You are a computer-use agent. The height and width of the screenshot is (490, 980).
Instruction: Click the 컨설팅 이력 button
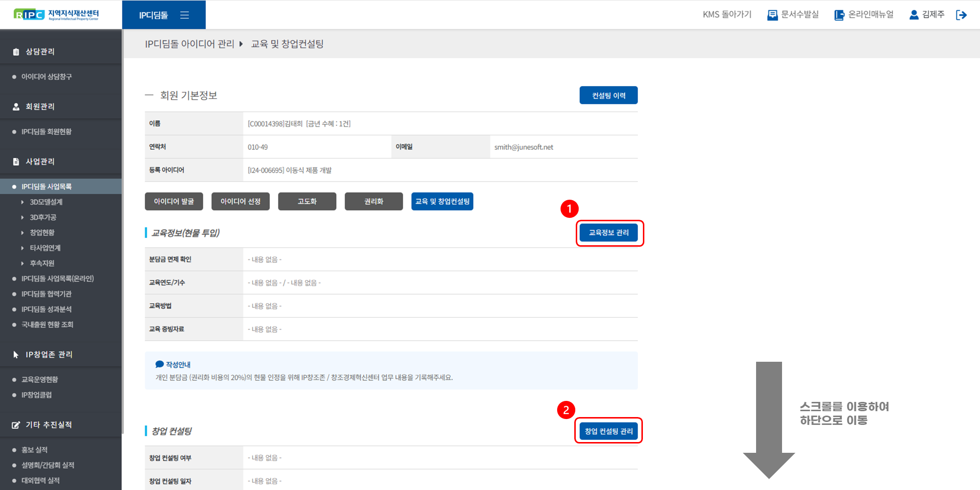click(x=608, y=95)
